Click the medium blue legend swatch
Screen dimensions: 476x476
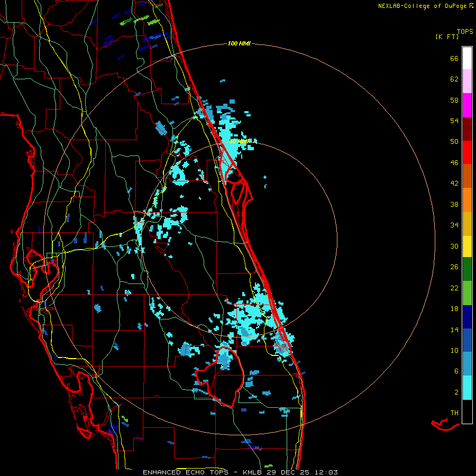(x=467, y=340)
